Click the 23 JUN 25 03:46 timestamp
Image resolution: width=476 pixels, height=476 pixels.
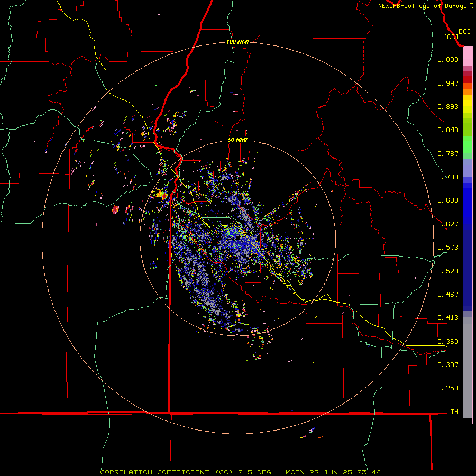pyautogui.click(x=345, y=472)
